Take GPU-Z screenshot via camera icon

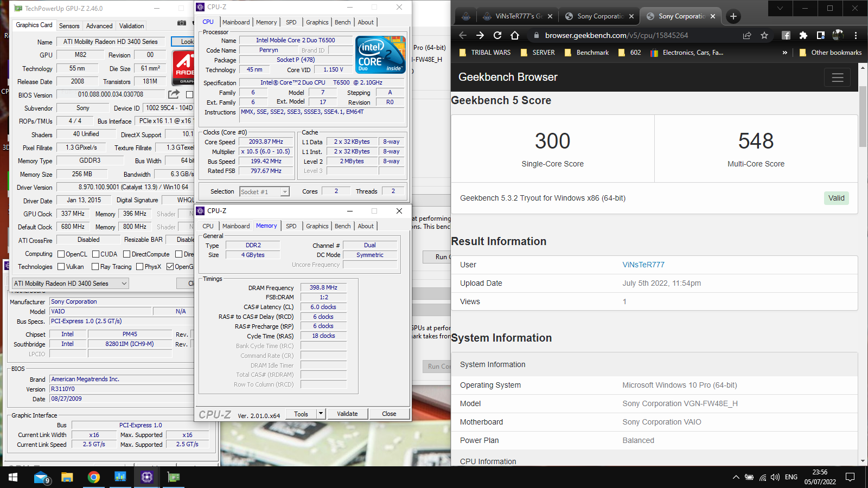(182, 23)
